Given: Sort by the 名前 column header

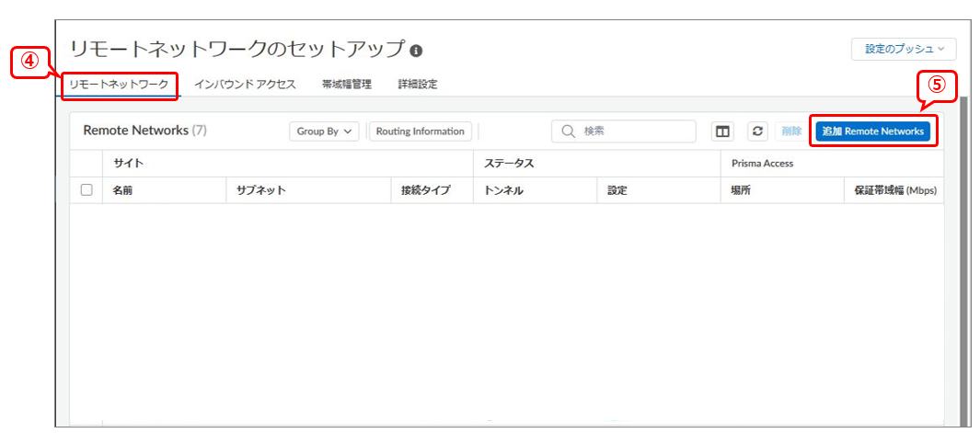Looking at the screenshot, I should pyautogui.click(x=123, y=190).
